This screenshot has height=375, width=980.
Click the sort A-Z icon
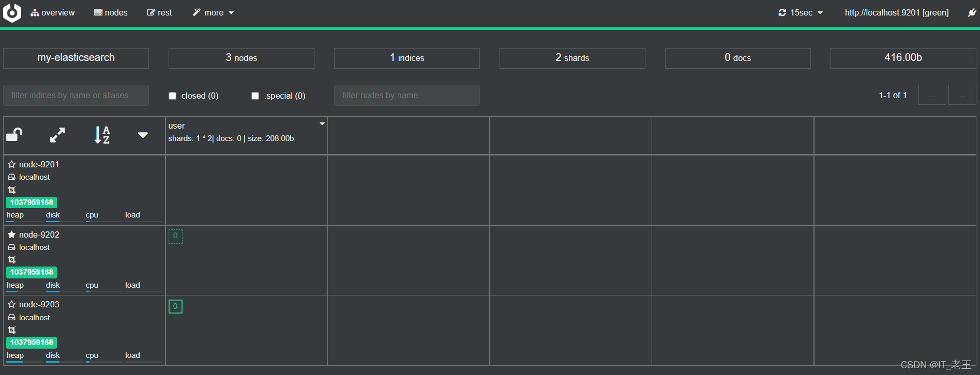coord(102,135)
